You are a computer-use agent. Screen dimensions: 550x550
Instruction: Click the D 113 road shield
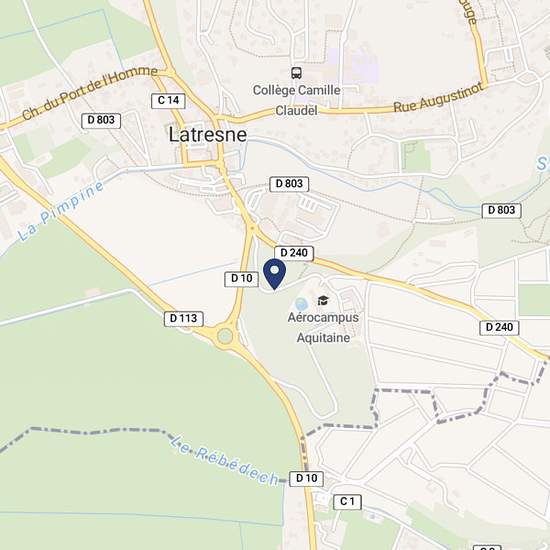183,319
